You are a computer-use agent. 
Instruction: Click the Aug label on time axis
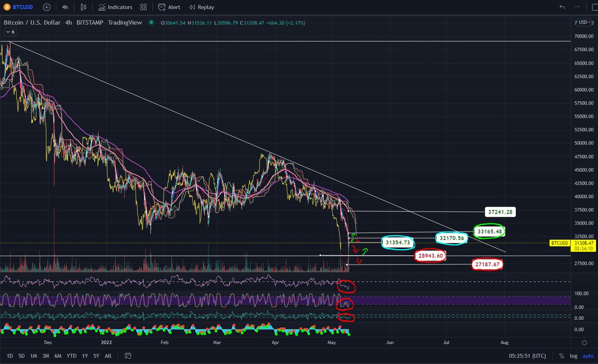[x=504, y=342]
